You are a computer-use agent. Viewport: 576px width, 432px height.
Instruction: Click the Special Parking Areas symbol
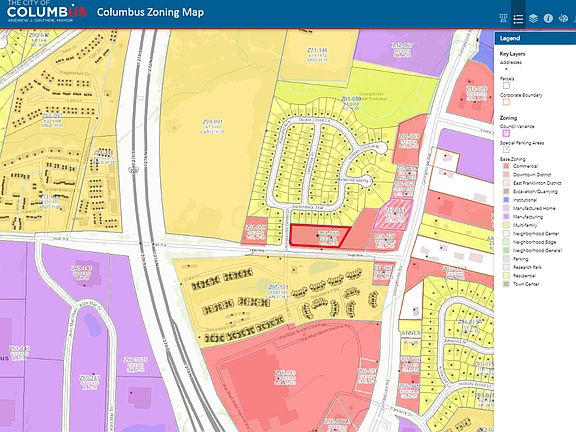pyautogui.click(x=506, y=150)
